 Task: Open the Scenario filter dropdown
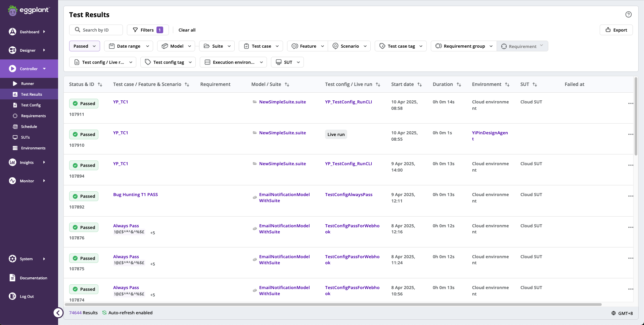tap(349, 46)
